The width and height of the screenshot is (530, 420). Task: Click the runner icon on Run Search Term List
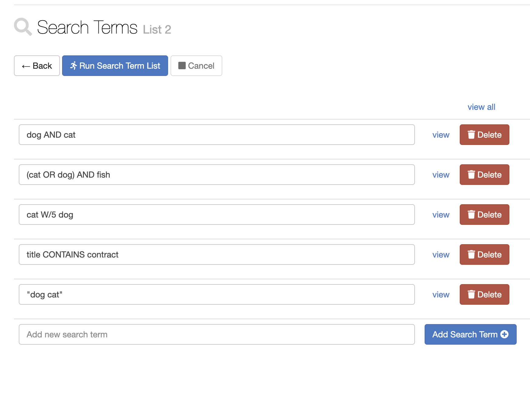pos(74,66)
